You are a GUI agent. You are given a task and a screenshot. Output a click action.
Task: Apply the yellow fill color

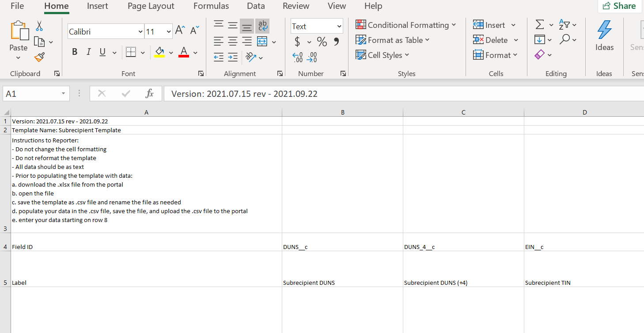(160, 53)
